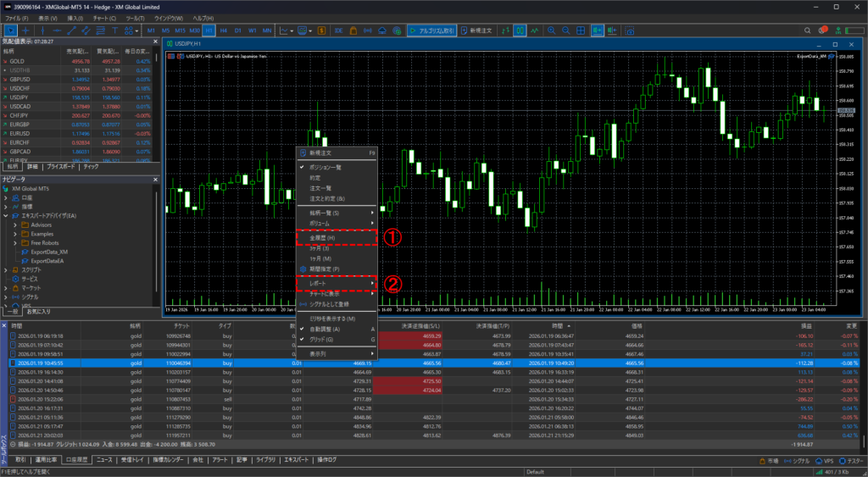Collapse the エキスパートアドバイザ(EA) tree node

[6, 215]
